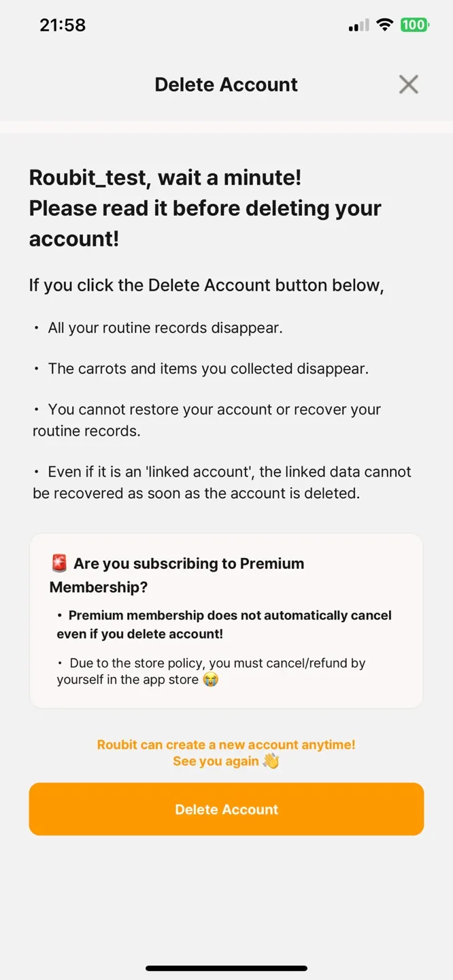
Task: Tap "All your routine records disappear" bullet
Action: (165, 328)
